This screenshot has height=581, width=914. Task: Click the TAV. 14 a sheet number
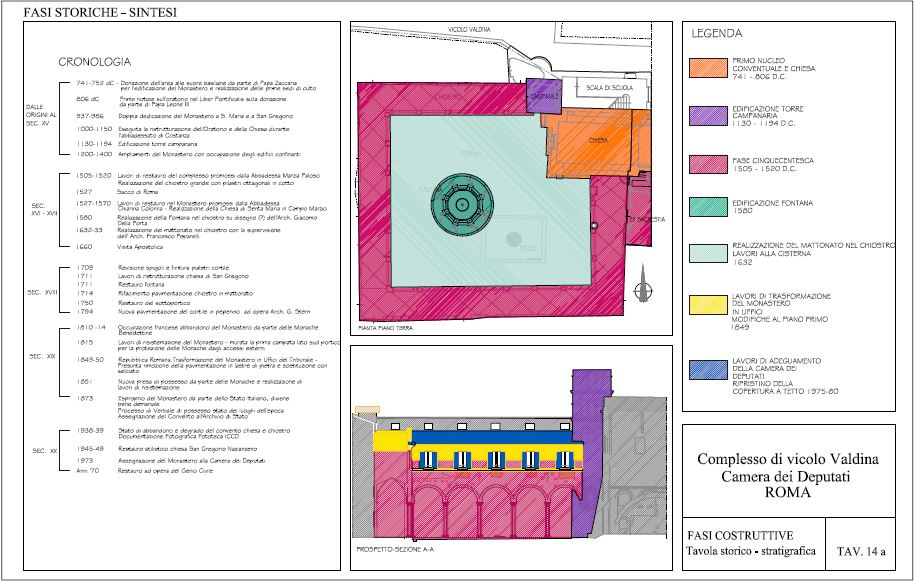(860, 548)
